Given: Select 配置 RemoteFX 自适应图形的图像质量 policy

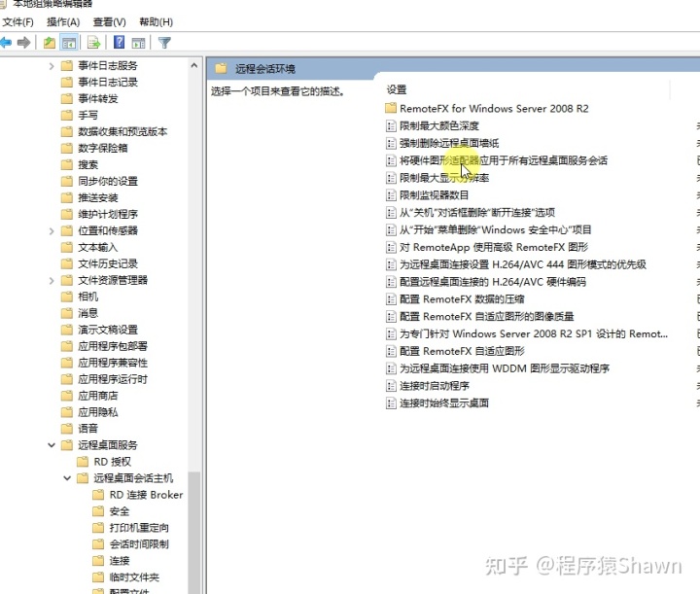Looking at the screenshot, I should (x=486, y=317).
